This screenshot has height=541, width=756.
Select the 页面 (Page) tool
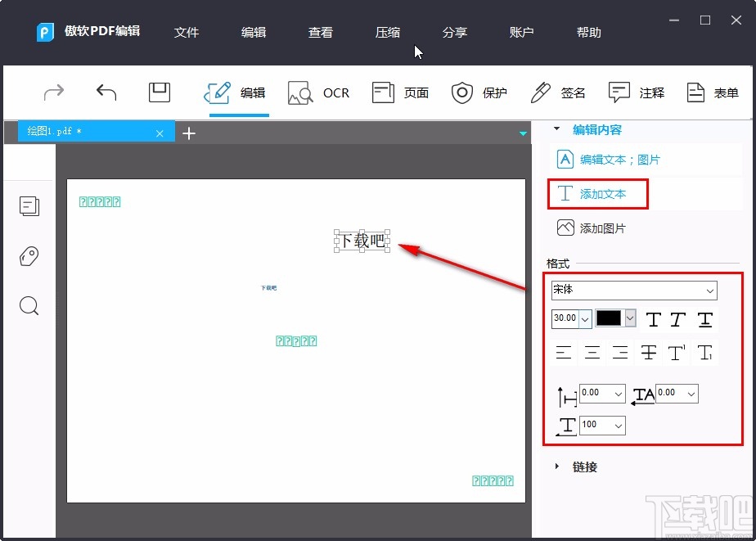tap(400, 92)
